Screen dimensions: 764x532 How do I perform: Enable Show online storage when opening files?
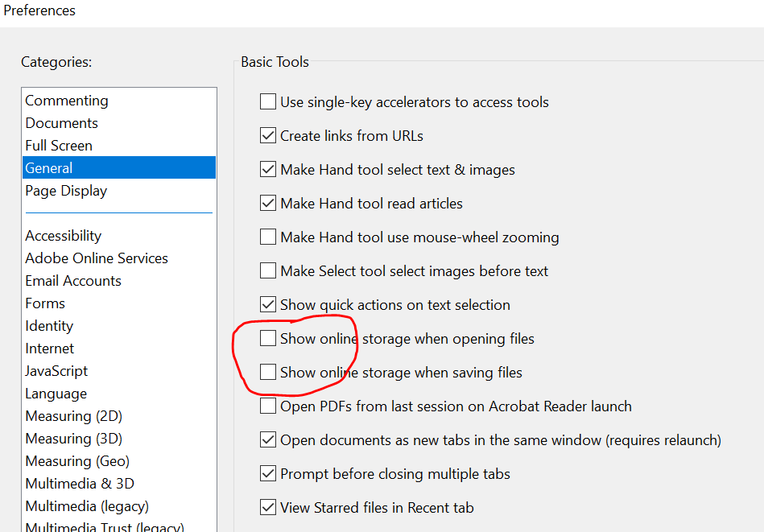[x=268, y=338]
